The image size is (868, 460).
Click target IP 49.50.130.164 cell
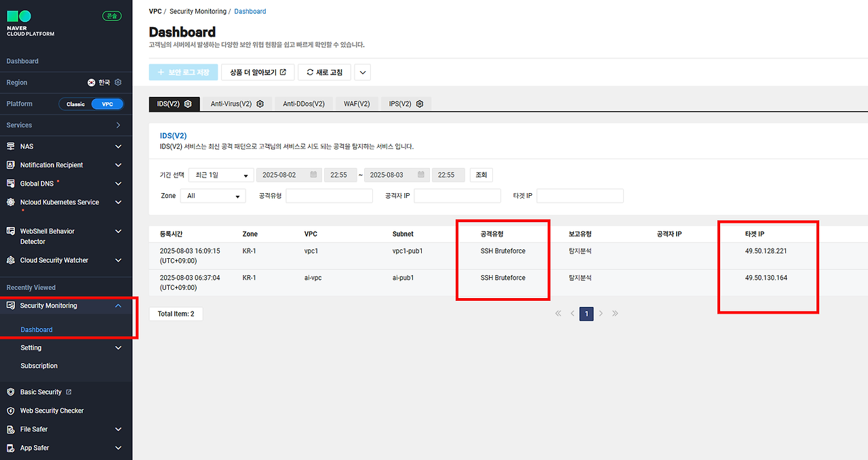[x=766, y=278]
